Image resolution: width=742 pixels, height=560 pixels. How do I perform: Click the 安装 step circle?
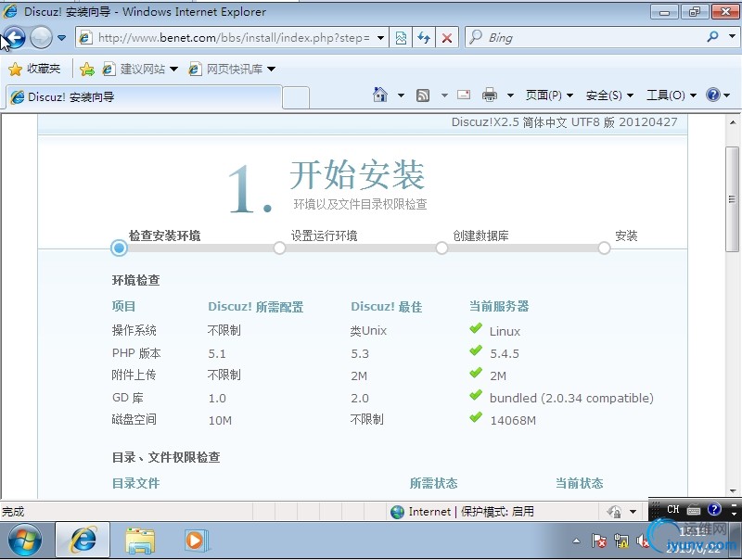tap(605, 248)
